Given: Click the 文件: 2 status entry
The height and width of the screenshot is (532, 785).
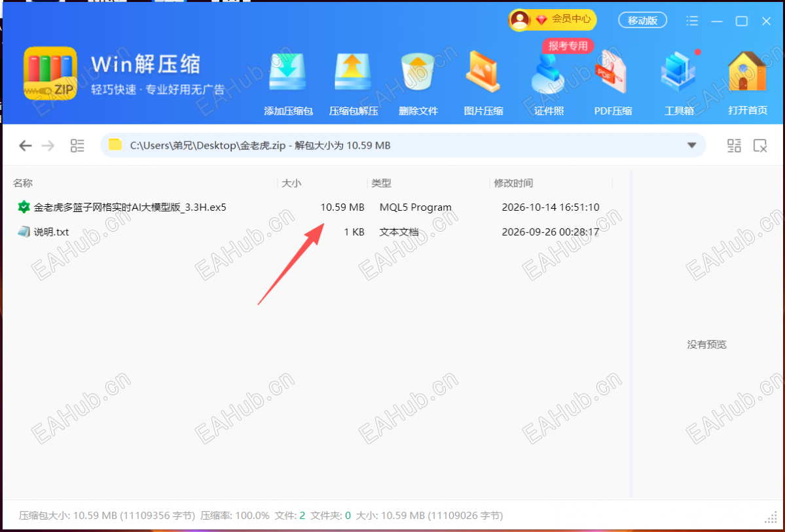Looking at the screenshot, I should 290,516.
